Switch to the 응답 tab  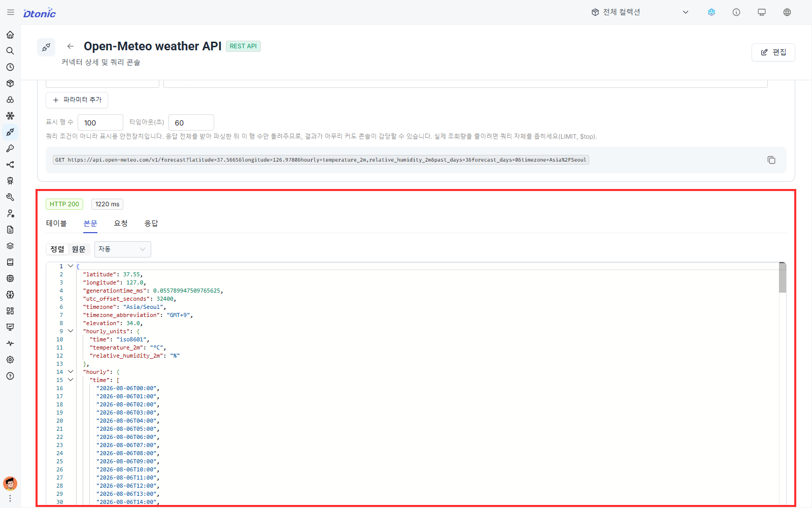coord(151,224)
